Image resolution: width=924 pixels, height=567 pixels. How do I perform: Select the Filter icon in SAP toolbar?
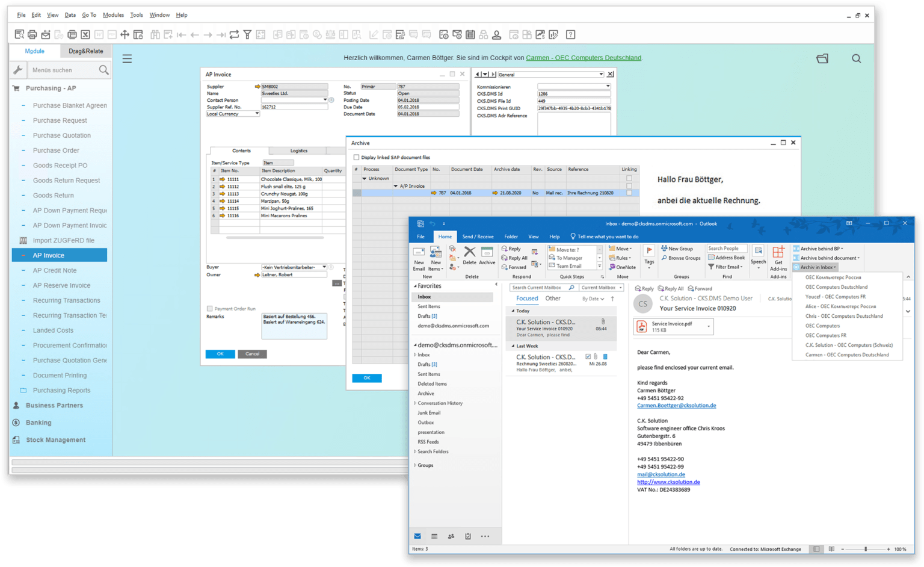(x=247, y=34)
